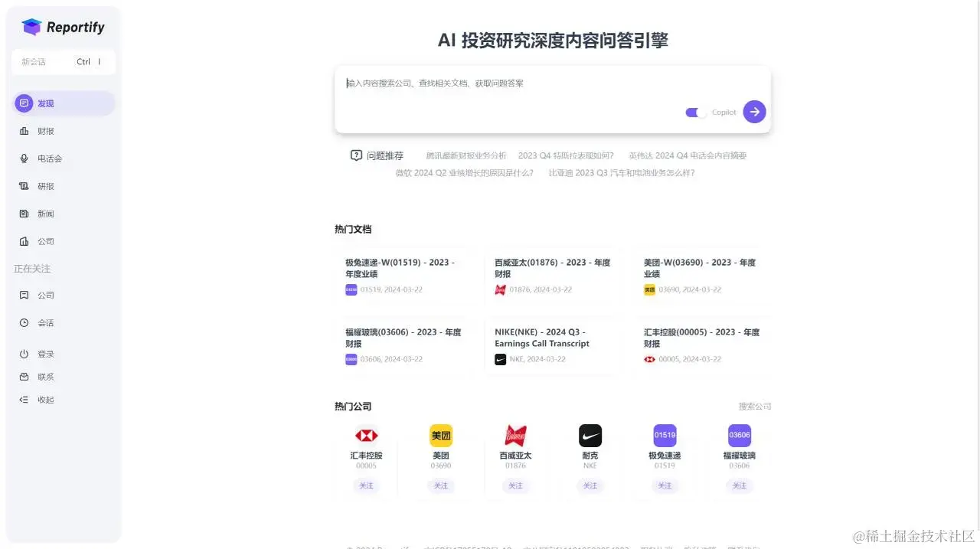Click the 问题推荐 question mark icon
980x549 pixels.
[356, 155]
